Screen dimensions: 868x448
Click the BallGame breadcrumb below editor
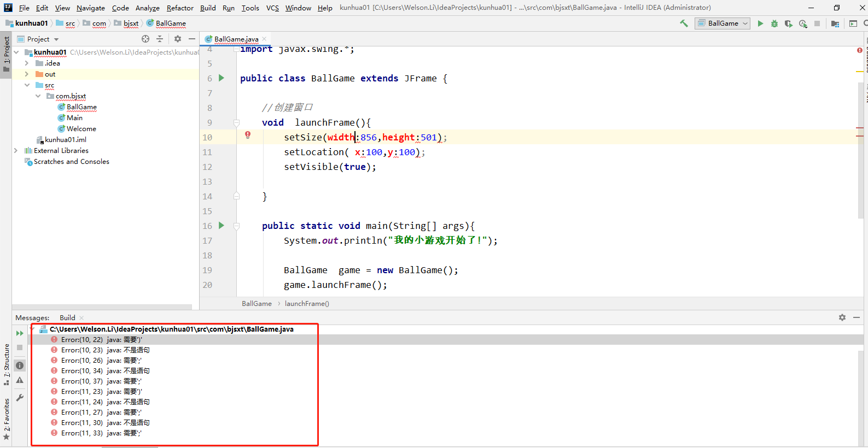tap(257, 304)
